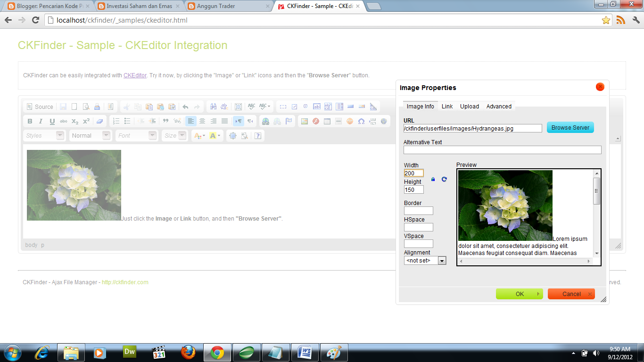Image resolution: width=644 pixels, height=362 pixels.
Task: Click the Italic formatting icon
Action: pyautogui.click(x=41, y=121)
